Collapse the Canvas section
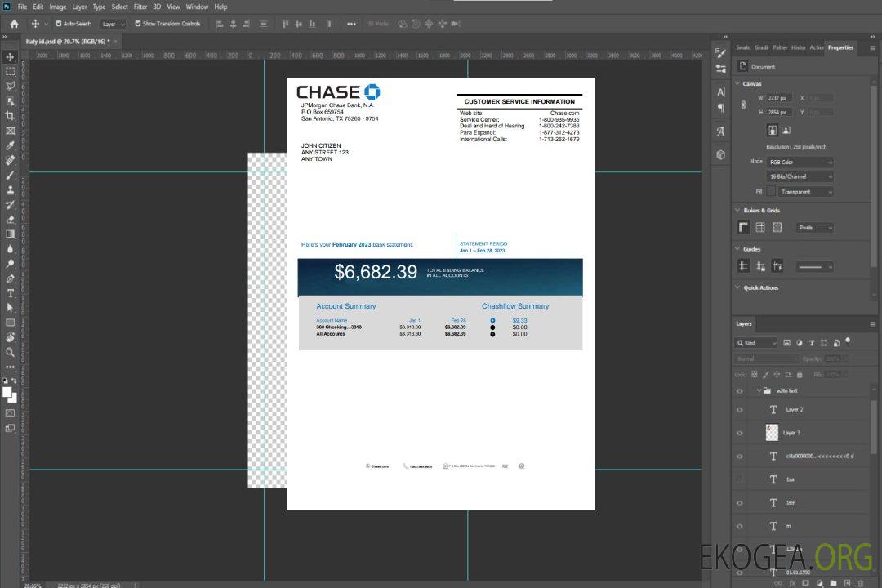882x588 pixels. pyautogui.click(x=737, y=84)
